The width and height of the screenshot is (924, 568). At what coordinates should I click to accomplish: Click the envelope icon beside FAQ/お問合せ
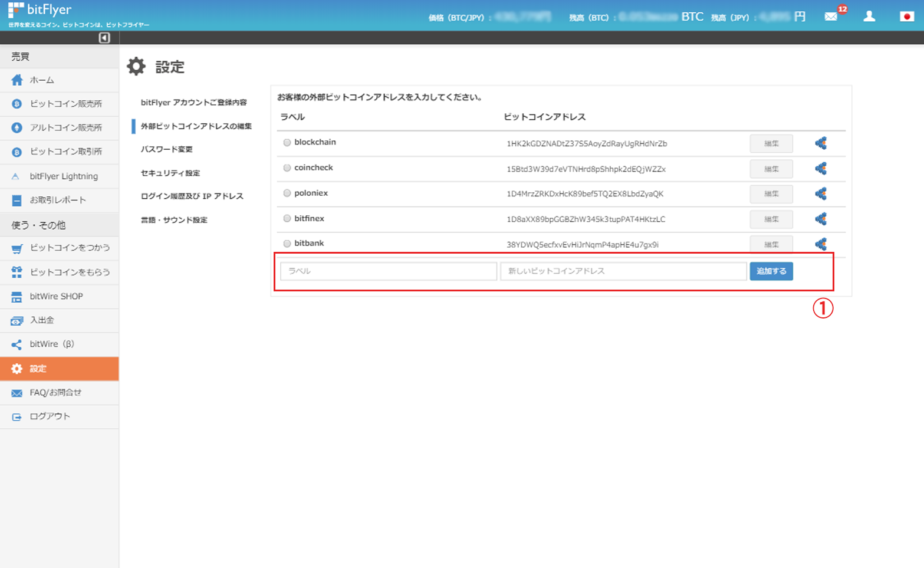[17, 393]
